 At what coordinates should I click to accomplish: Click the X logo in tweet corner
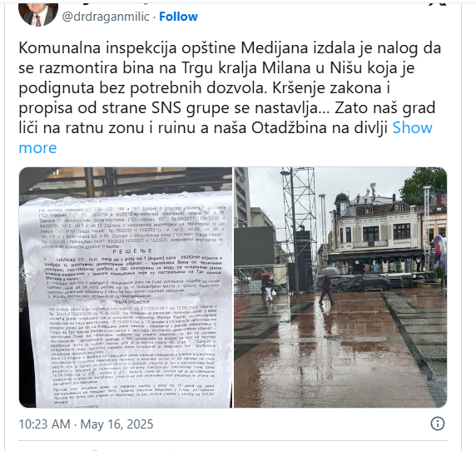(437, 3)
